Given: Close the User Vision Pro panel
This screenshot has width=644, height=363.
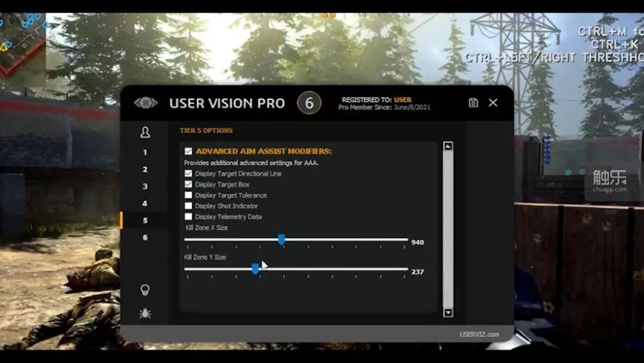Looking at the screenshot, I should pyautogui.click(x=493, y=103).
